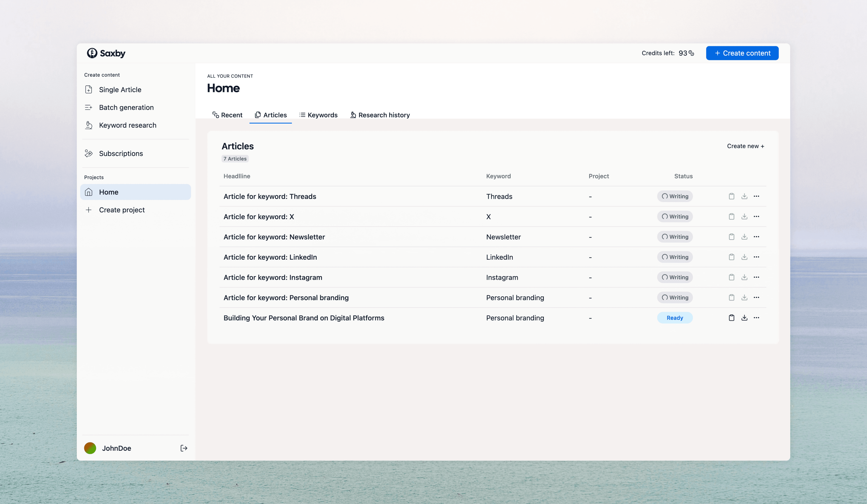Click the 'Create new +' button in Articles
Image resolution: width=867 pixels, height=504 pixels.
tap(746, 146)
